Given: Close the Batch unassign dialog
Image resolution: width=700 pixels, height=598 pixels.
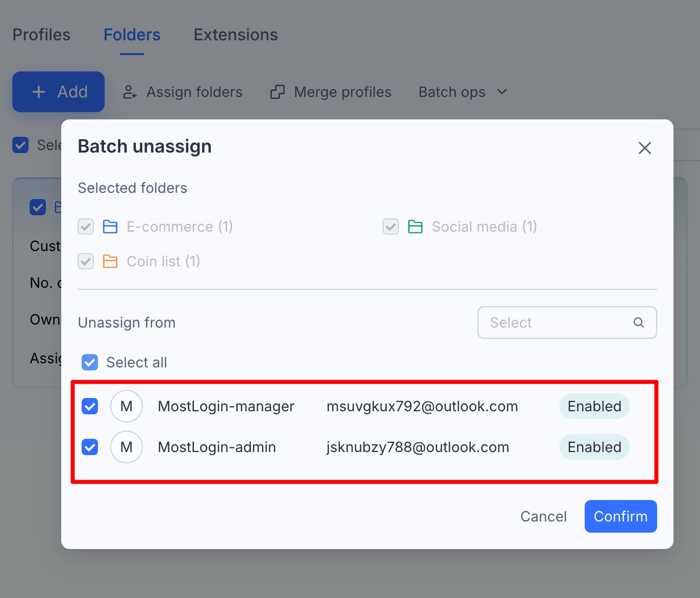Looking at the screenshot, I should click(645, 148).
